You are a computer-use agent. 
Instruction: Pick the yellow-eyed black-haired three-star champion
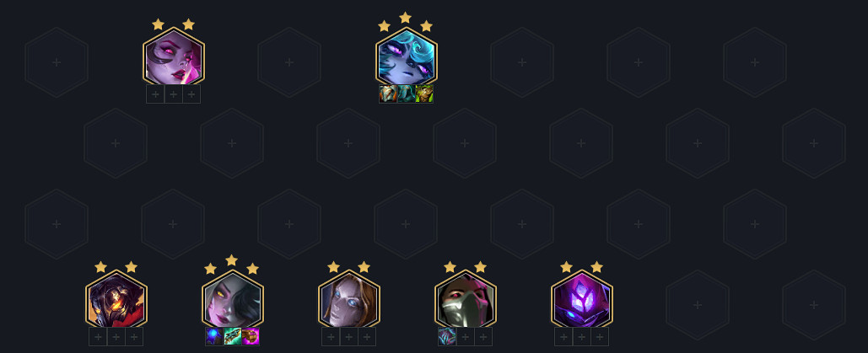coord(233,299)
